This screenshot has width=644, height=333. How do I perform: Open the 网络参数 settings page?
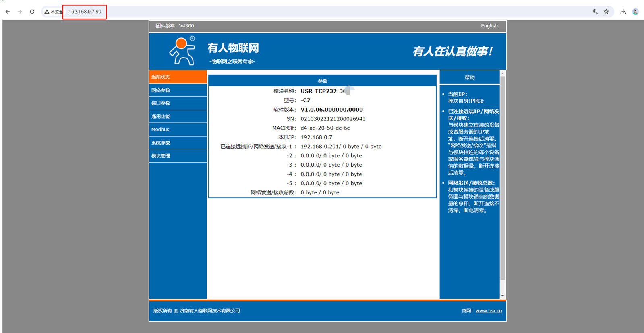coord(178,90)
